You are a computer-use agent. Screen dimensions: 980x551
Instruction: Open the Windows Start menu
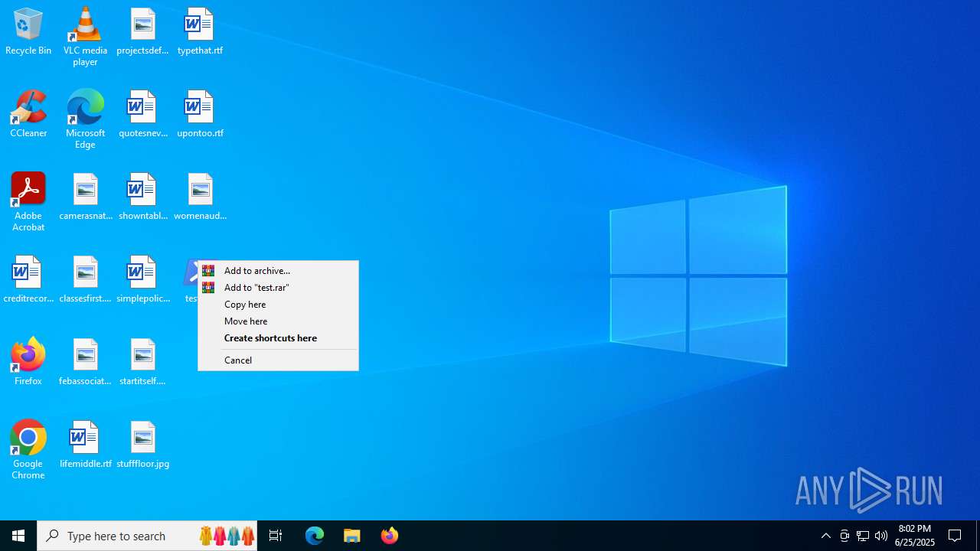point(18,536)
